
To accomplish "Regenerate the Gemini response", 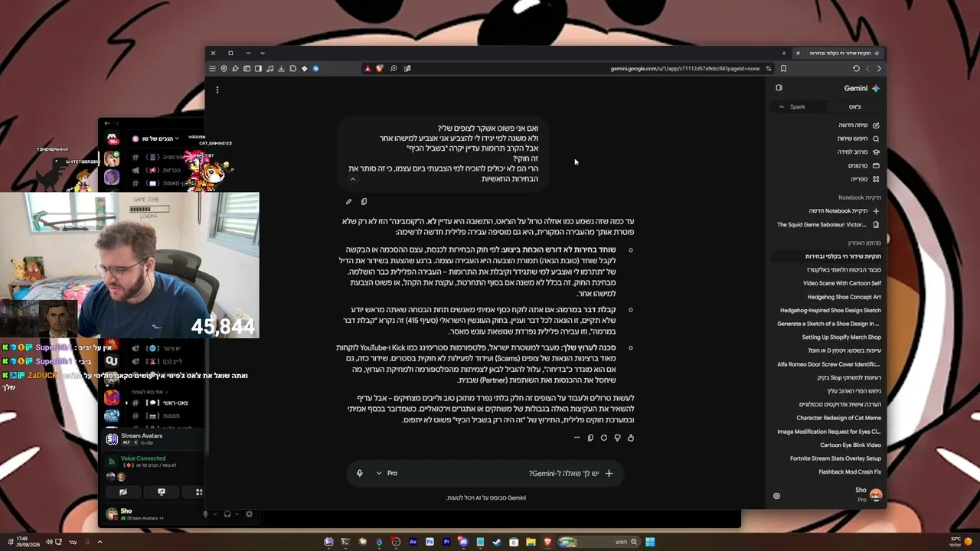I will (603, 438).
